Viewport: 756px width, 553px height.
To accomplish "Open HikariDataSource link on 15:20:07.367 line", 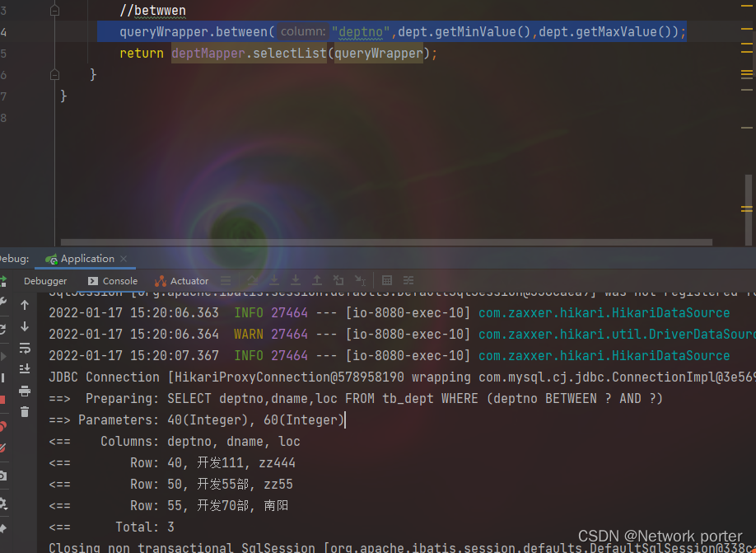I will click(604, 356).
